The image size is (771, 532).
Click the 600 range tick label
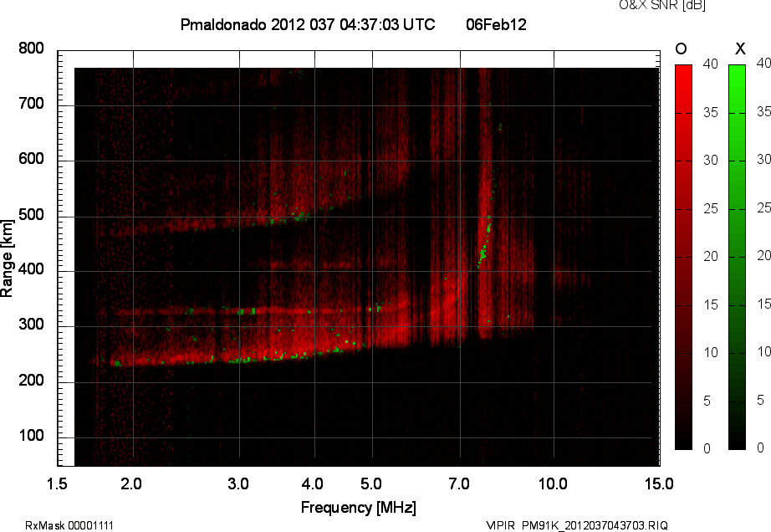pyautogui.click(x=31, y=159)
